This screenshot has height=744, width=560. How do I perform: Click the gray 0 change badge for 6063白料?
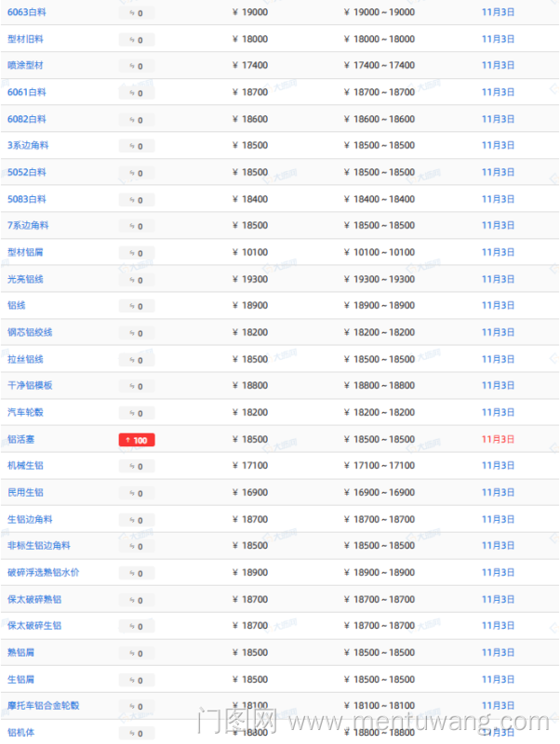(137, 13)
